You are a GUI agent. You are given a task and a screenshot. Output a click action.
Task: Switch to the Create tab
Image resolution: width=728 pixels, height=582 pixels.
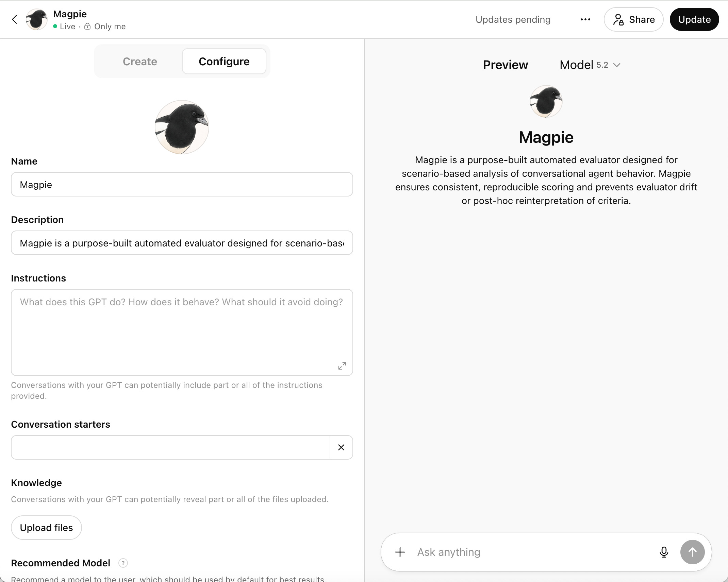[x=140, y=62]
